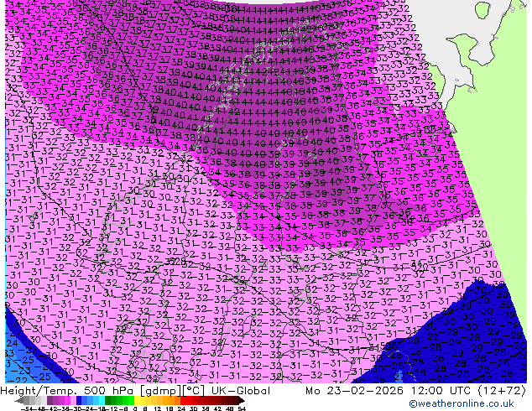Click the grey left arrow end of color scale

click(18, 401)
